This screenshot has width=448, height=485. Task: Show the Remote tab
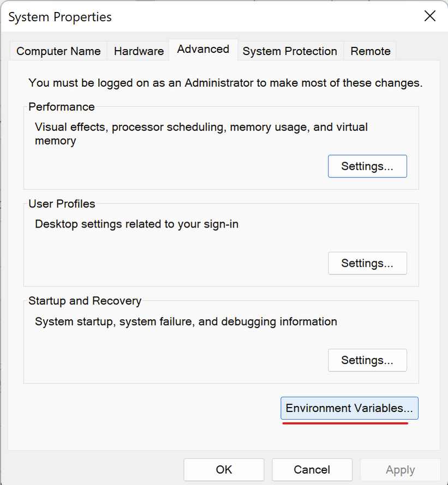pyautogui.click(x=371, y=51)
